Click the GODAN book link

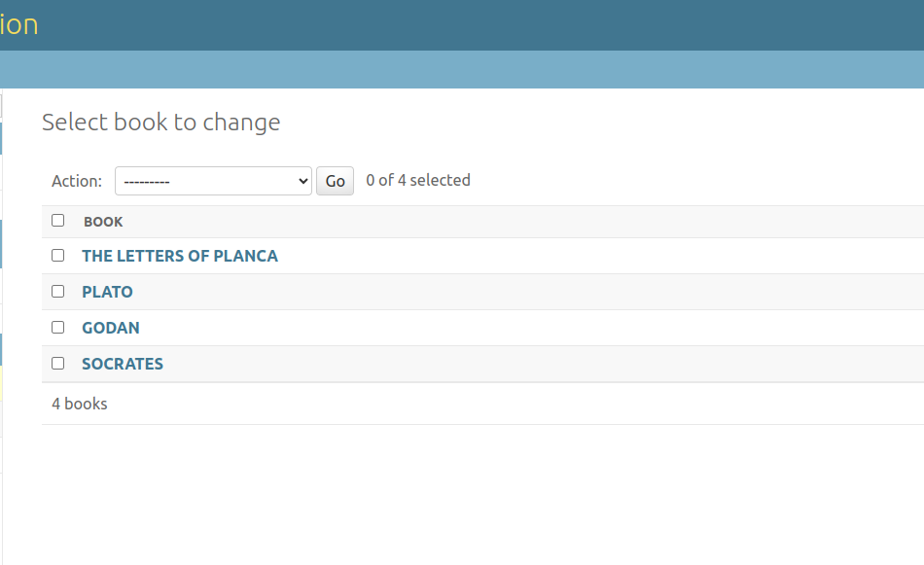[x=111, y=329]
